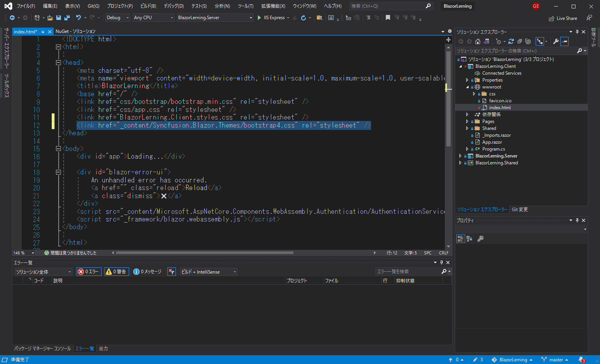This screenshot has height=364, width=600.
Task: Click the Clear filters icon in Error List toolbar
Action: [x=172, y=272]
